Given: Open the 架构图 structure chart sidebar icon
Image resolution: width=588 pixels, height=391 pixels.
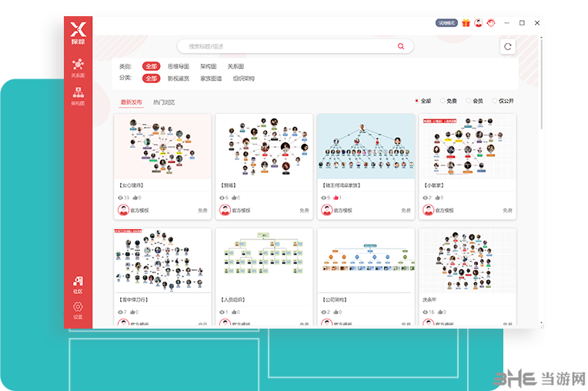Looking at the screenshot, I should [x=78, y=93].
